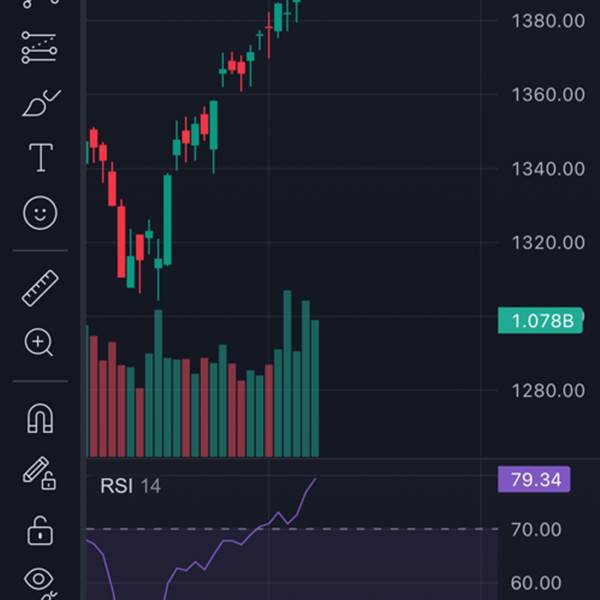Toggle stay in drawing mode pencil-lock
Image resolution: width=600 pixels, height=600 pixels.
39,473
